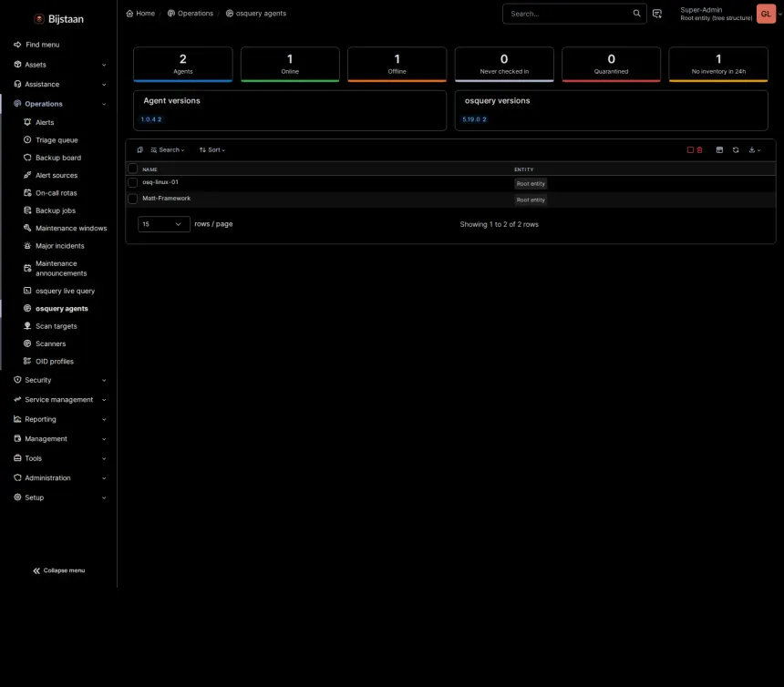
Task: Click the No inventory in 24h card
Action: coord(718,64)
